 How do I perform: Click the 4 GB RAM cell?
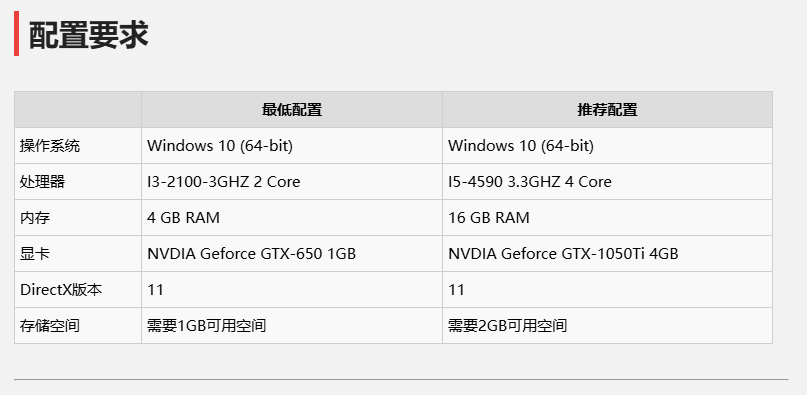[x=292, y=218]
